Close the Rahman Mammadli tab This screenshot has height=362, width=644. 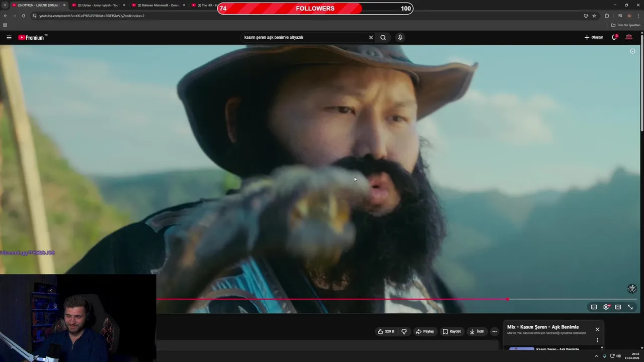(x=184, y=5)
